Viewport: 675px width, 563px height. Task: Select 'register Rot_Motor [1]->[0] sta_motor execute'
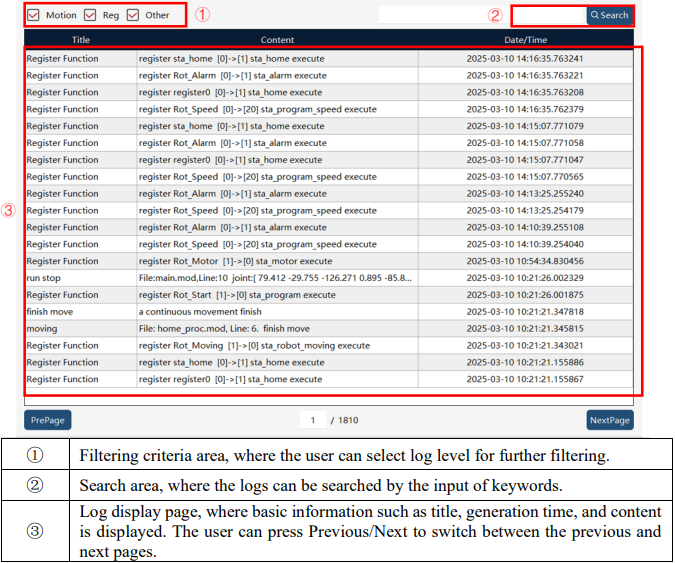[235, 261]
